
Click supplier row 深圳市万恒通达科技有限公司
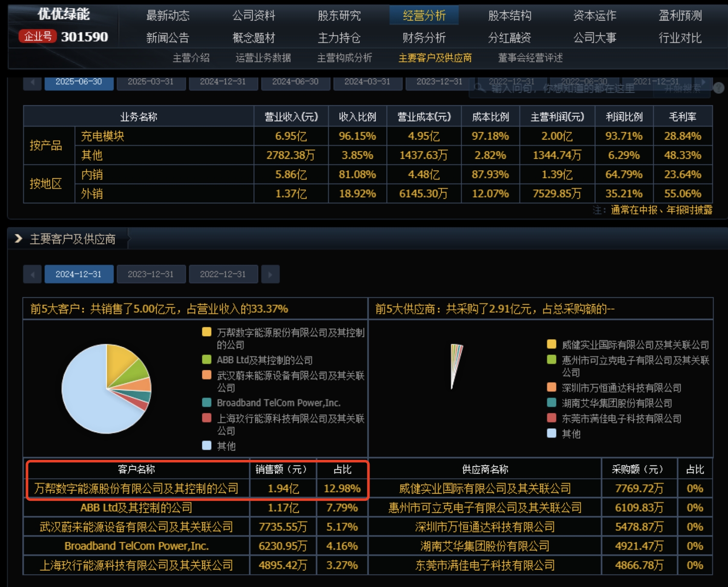pos(485,527)
